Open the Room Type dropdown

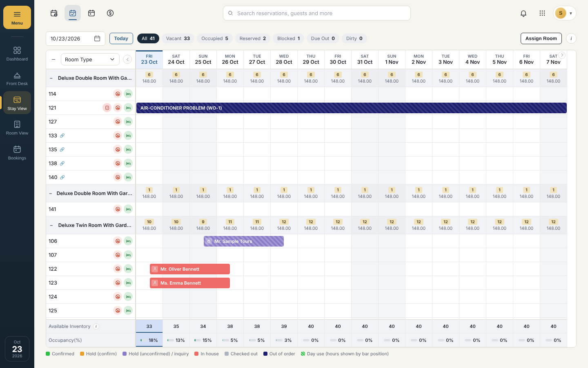pos(90,59)
